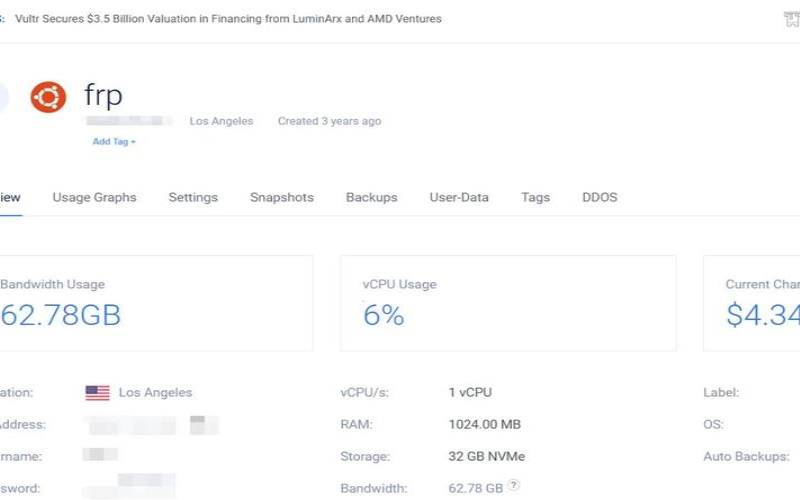Image resolution: width=800 pixels, height=500 pixels.
Task: Click the 6% vCPU usage value
Action: [x=384, y=315]
